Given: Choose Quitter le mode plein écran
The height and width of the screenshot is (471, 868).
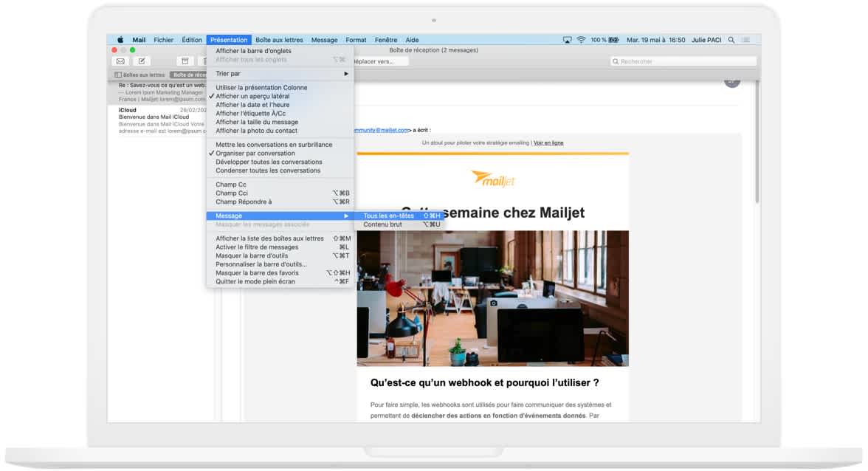Looking at the screenshot, I should point(280,282).
